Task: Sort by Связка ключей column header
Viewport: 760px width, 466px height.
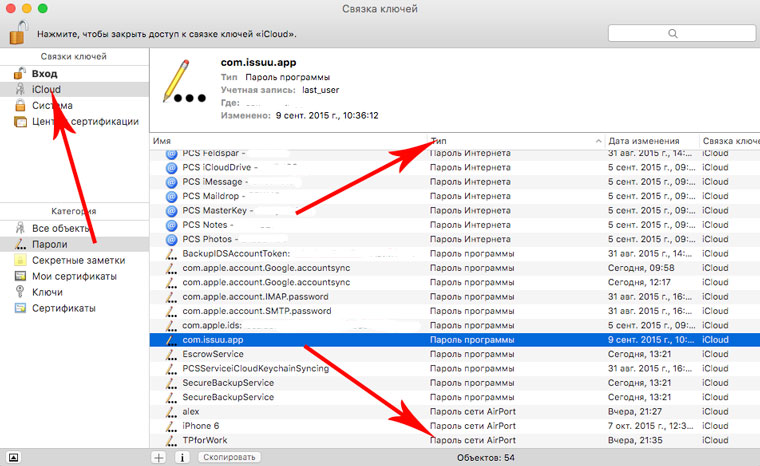Action: coord(731,141)
